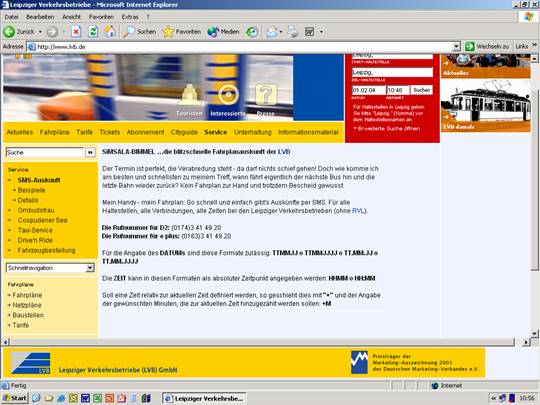Open the Beispiele sidebar link

(x=31, y=190)
